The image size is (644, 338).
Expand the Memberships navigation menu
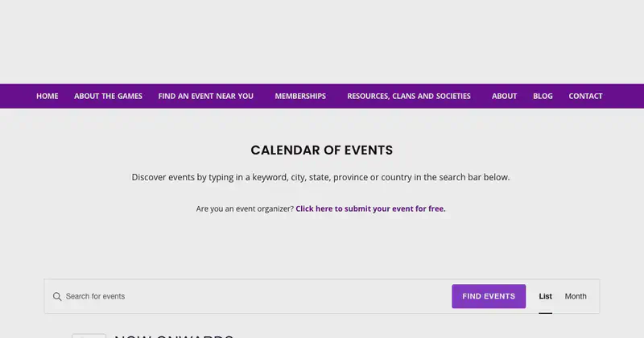coord(300,96)
